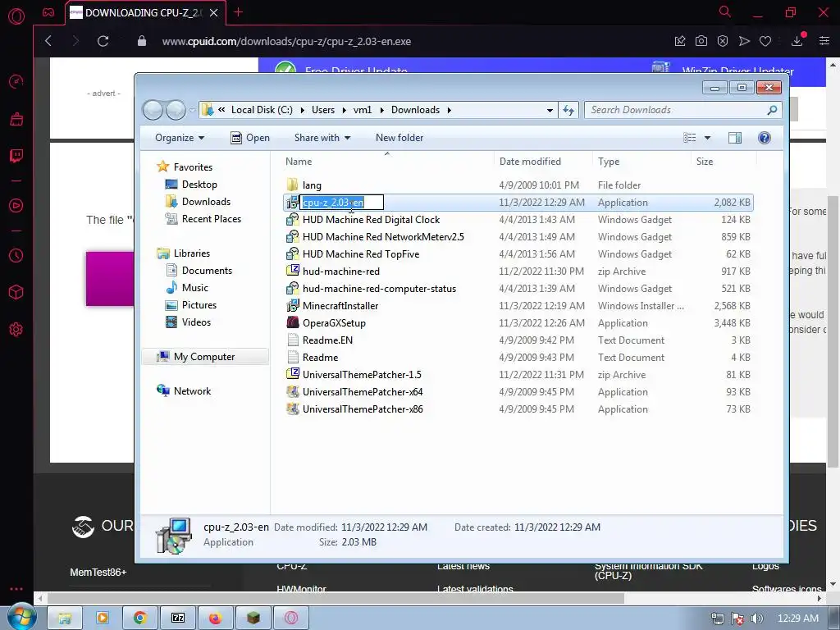The height and width of the screenshot is (630, 840).
Task: Click volume icon in system tray
Action: (x=757, y=619)
